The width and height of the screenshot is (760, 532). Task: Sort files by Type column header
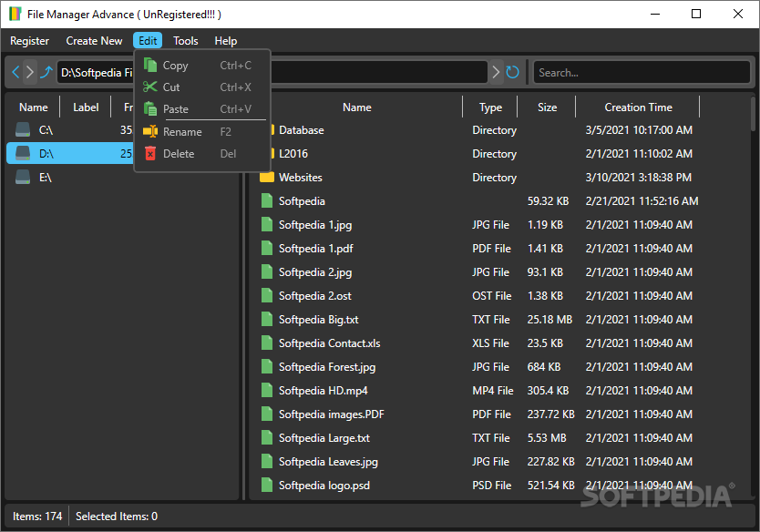(x=490, y=107)
